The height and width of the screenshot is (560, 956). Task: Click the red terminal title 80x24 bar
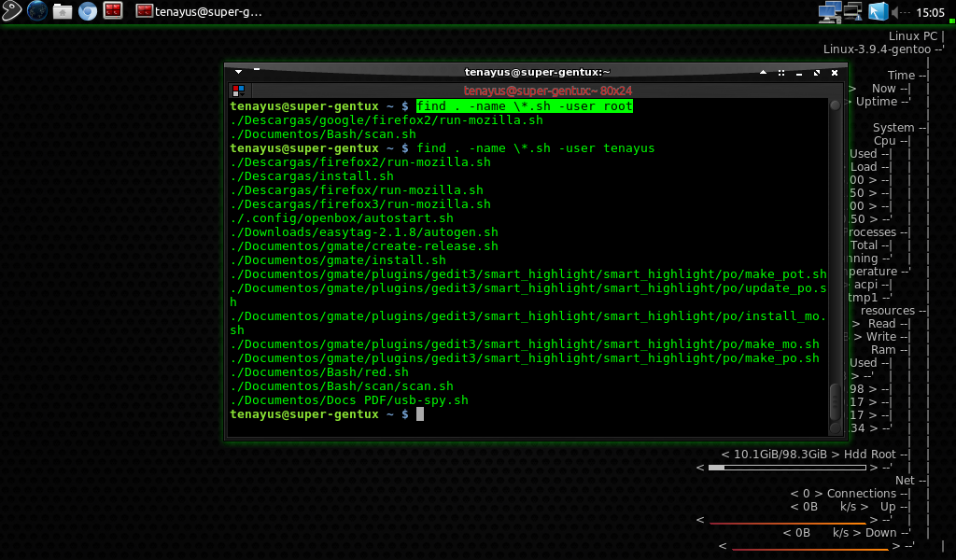coord(547,91)
